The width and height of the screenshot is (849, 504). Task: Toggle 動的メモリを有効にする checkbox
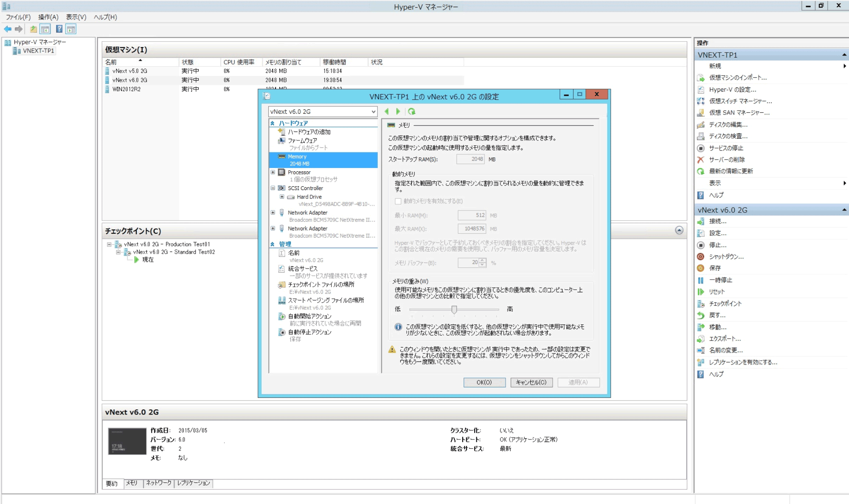click(x=398, y=201)
